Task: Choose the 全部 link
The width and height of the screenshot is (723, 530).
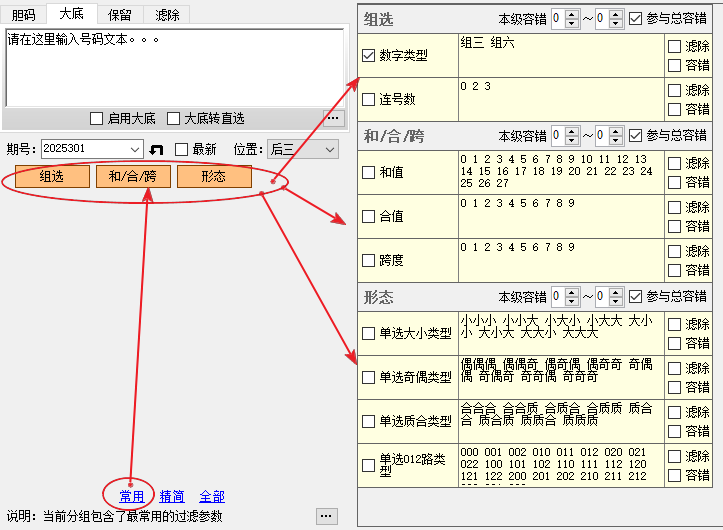Action: click(212, 496)
